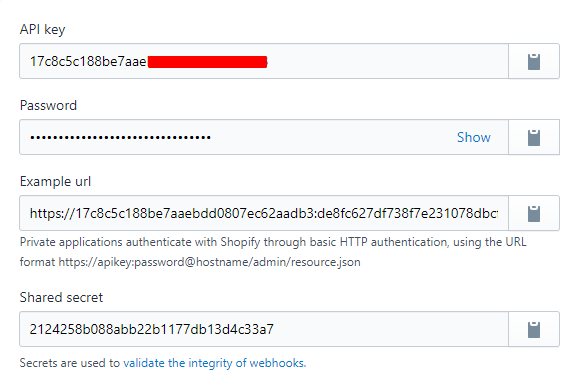Click empty area in API key field right of red bar
This screenshot has height=390, width=574.
pyautogui.click(x=387, y=61)
